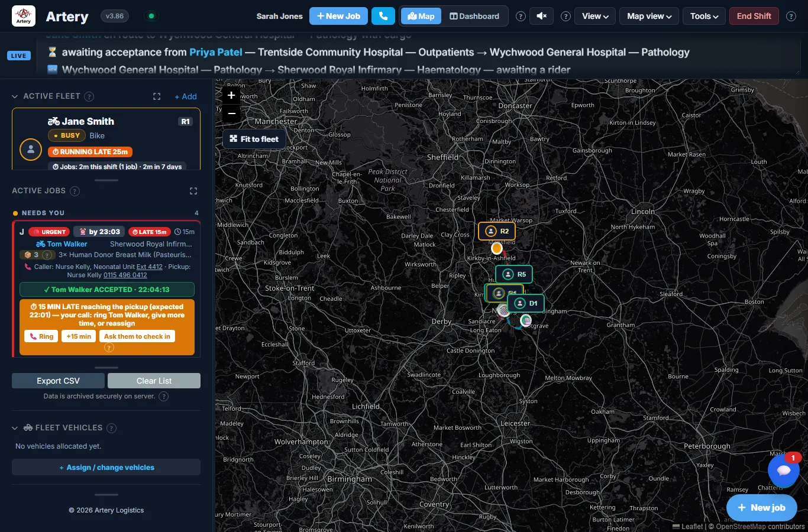The width and height of the screenshot is (808, 532).
Task: Expand Active Jobs panel to fullscreen
Action: pos(193,191)
